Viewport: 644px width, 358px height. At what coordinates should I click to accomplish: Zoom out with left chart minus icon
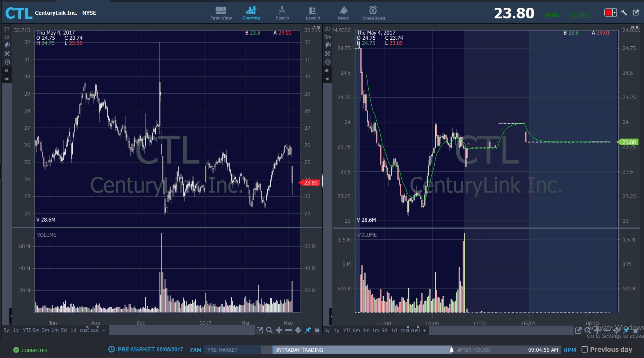click(x=289, y=330)
